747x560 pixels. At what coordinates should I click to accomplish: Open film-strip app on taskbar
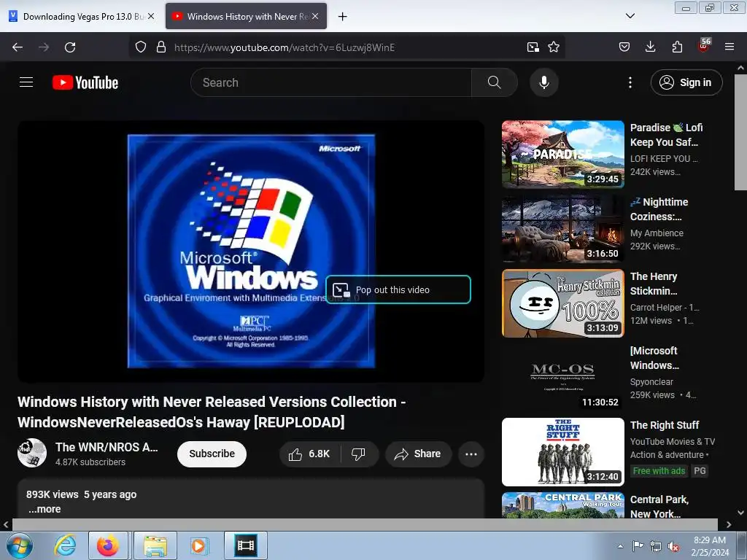click(245, 545)
